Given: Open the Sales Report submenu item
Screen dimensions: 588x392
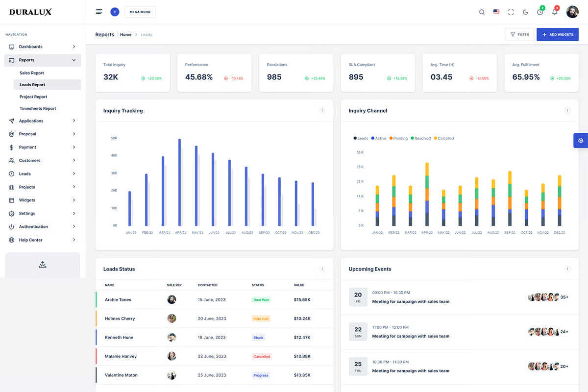Looking at the screenshot, I should tap(32, 73).
